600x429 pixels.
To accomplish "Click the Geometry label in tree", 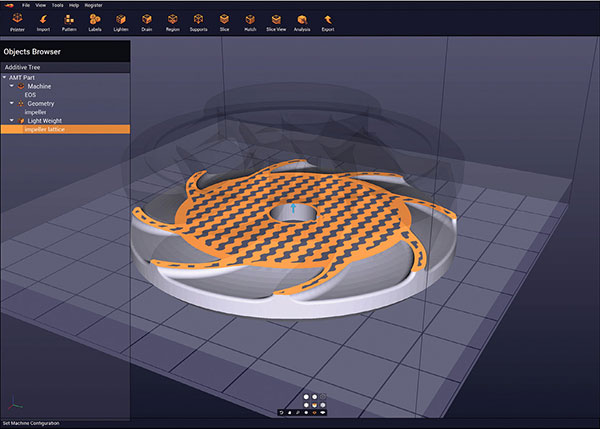I will tap(41, 103).
